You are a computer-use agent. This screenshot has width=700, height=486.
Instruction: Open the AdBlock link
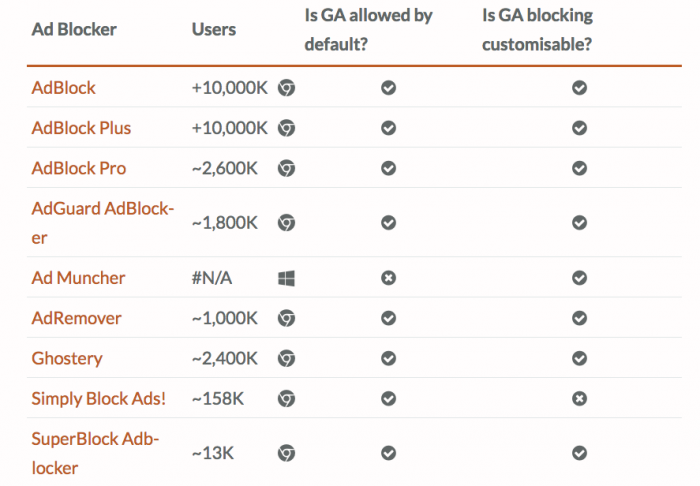tap(64, 88)
